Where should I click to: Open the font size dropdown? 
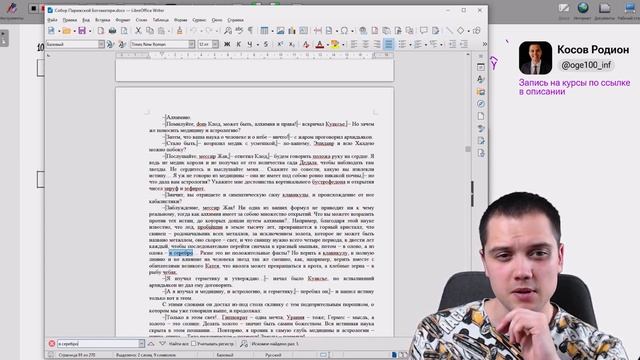click(216, 44)
